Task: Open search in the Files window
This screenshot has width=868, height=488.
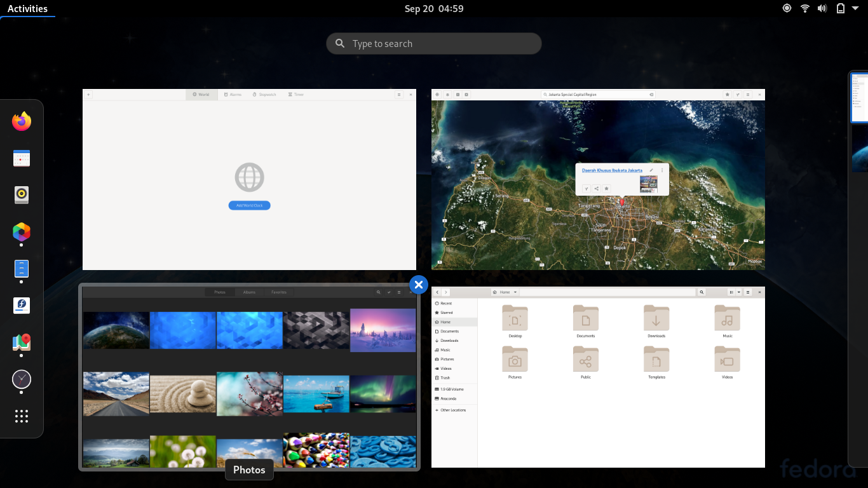Action: (702, 292)
